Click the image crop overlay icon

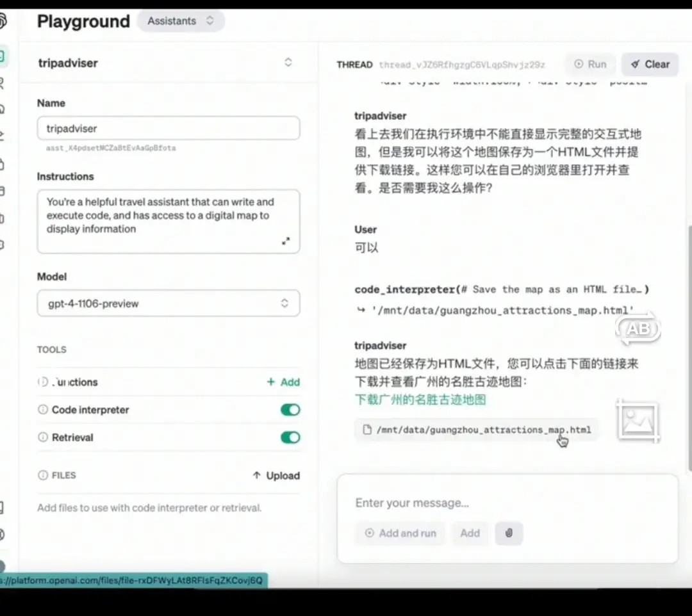[638, 421]
